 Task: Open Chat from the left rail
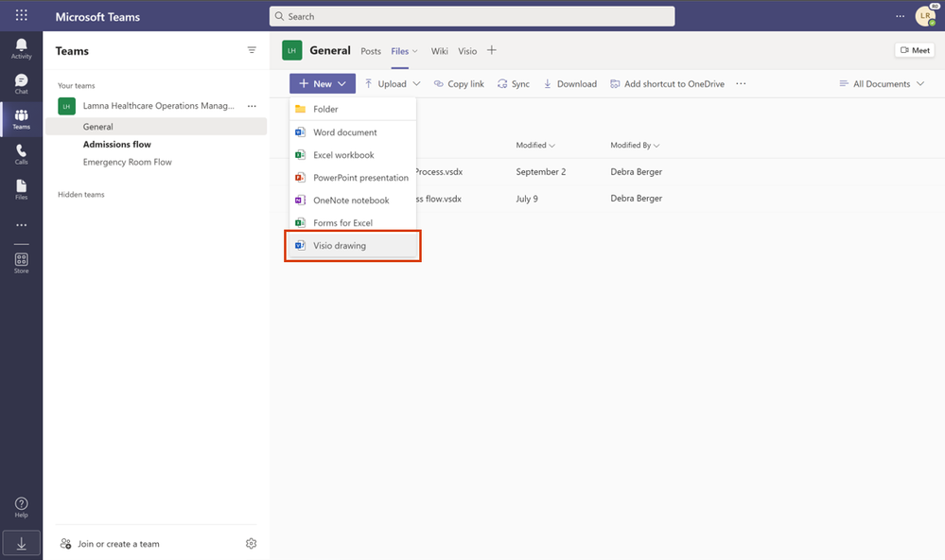click(x=21, y=81)
